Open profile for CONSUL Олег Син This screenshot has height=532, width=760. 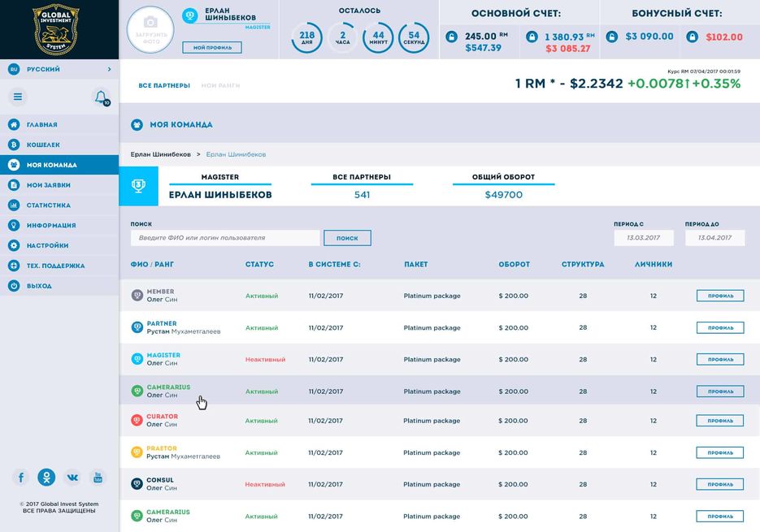coord(720,484)
